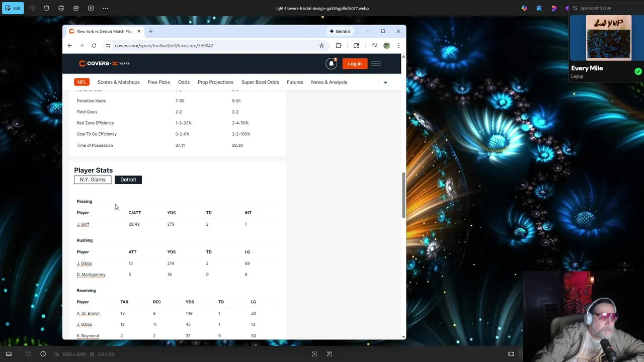Click the Every Mile song title in Spotify
The image size is (644, 362).
pyautogui.click(x=587, y=68)
